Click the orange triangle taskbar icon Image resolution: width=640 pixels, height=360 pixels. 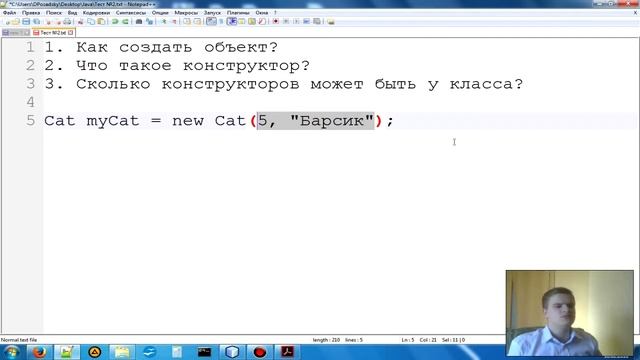pos(94,352)
